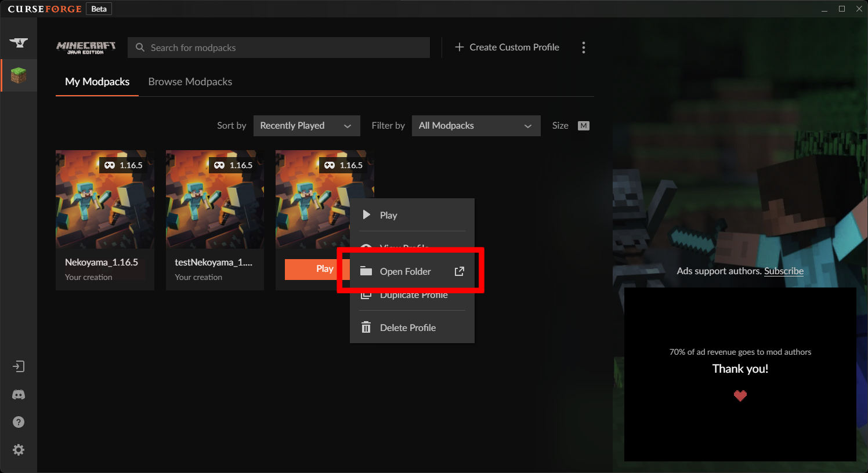This screenshot has width=868, height=473.
Task: Click the Search for modpacks field
Action: [279, 48]
